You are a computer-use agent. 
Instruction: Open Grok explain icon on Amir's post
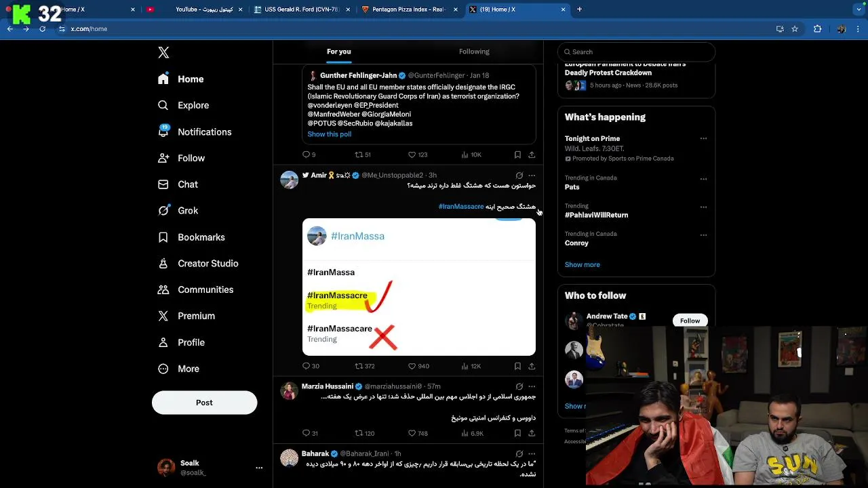tap(519, 176)
